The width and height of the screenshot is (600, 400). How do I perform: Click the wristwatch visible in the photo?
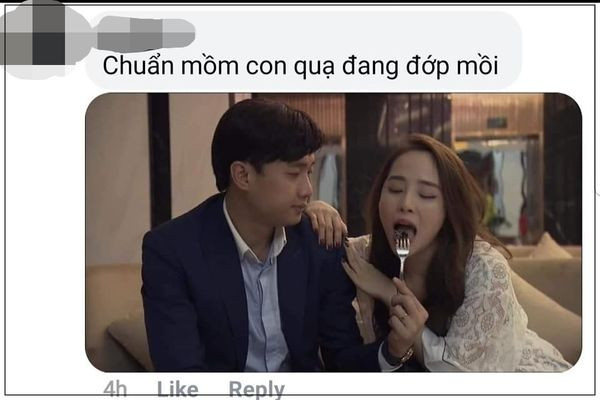pyautogui.click(x=406, y=356)
